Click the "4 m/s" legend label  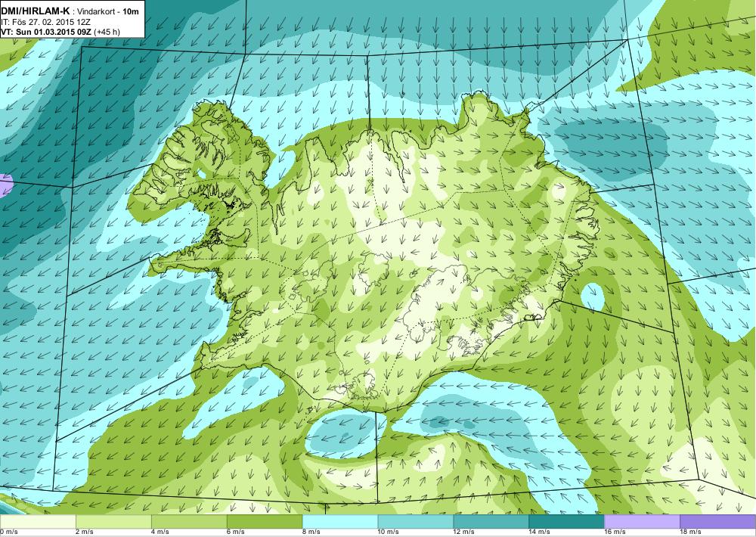pyautogui.click(x=160, y=532)
